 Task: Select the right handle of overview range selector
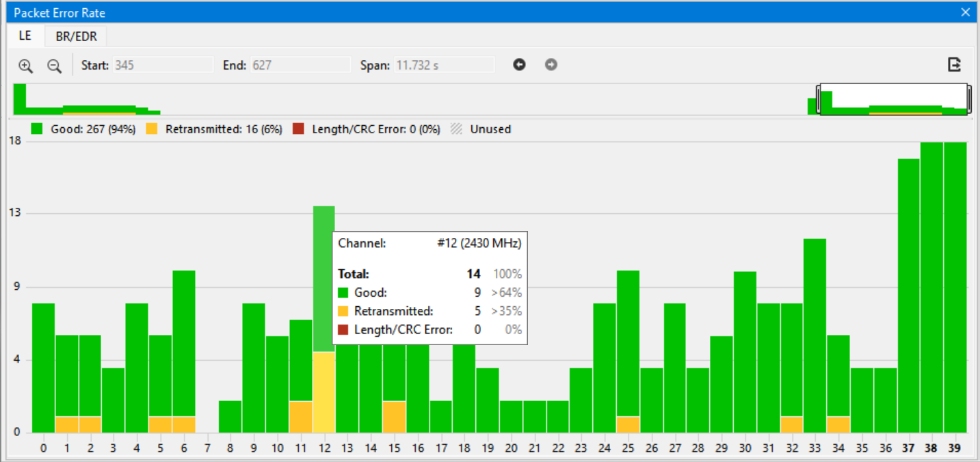click(968, 99)
